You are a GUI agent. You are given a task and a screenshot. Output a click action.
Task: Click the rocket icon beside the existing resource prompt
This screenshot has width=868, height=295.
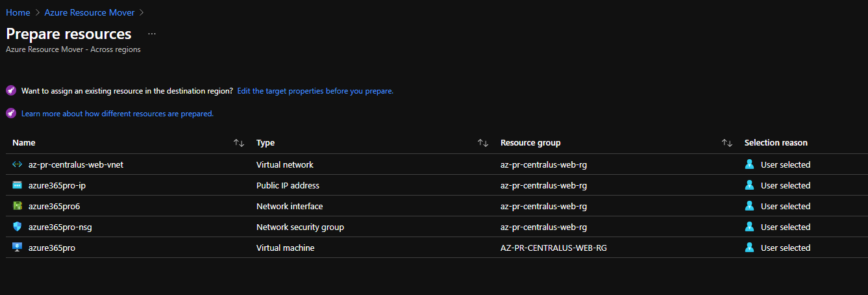point(11,90)
